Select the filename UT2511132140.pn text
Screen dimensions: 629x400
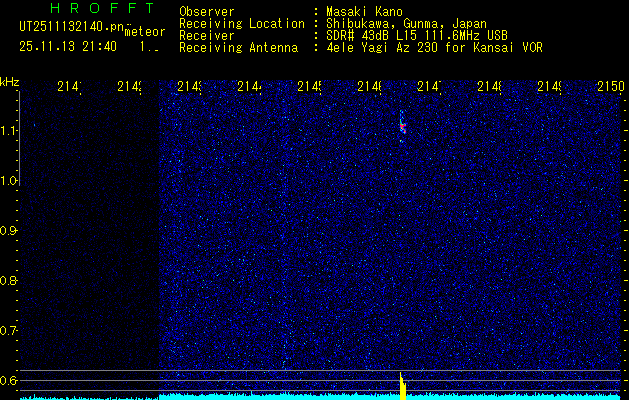pyautogui.click(x=71, y=27)
